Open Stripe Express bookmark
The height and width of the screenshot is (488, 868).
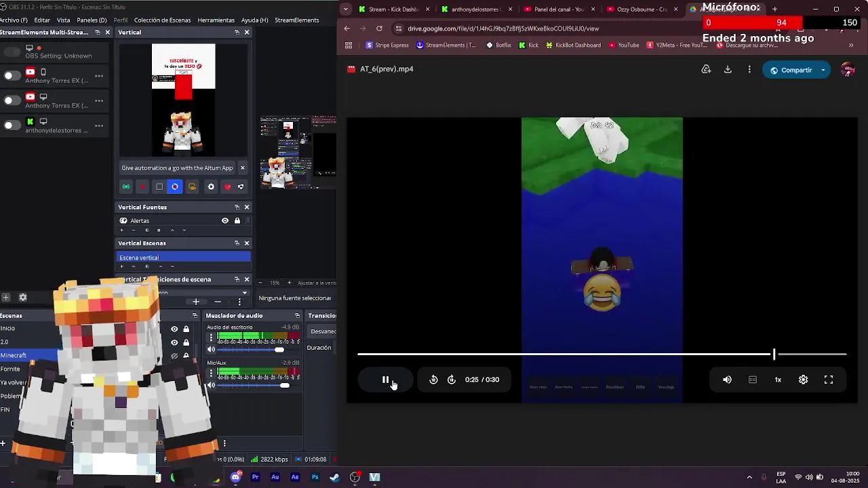pyautogui.click(x=387, y=45)
